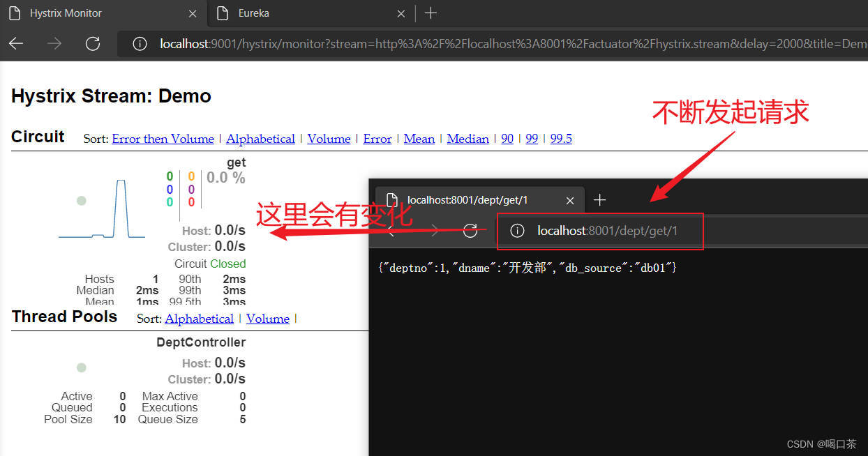Screen dimensions: 868x456
Task: Sort circuits by Median
Action: [467, 139]
